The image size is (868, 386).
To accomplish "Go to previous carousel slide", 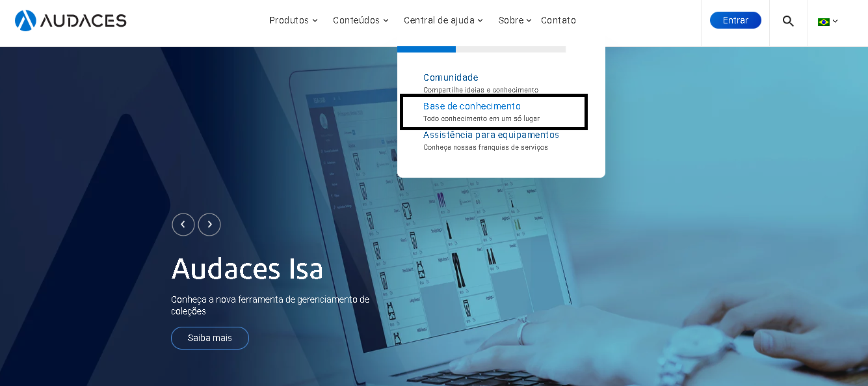I will click(x=183, y=225).
